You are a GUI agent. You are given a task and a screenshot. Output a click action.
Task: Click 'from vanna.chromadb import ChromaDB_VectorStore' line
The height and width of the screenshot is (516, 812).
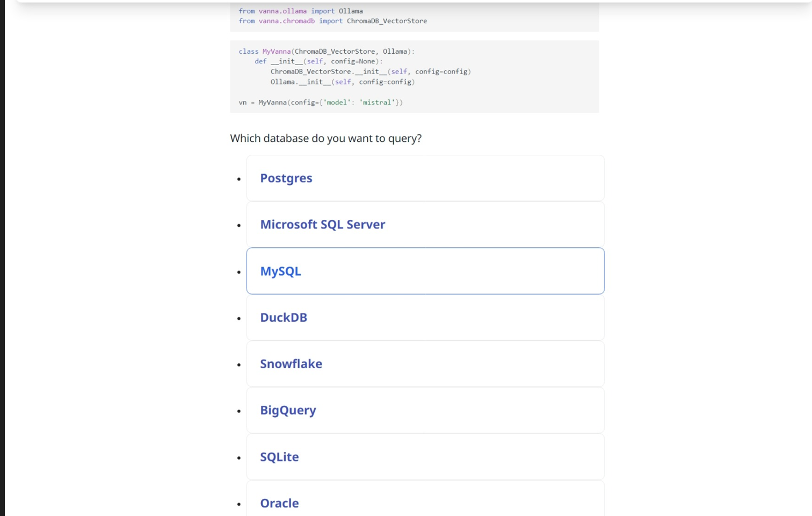click(333, 21)
